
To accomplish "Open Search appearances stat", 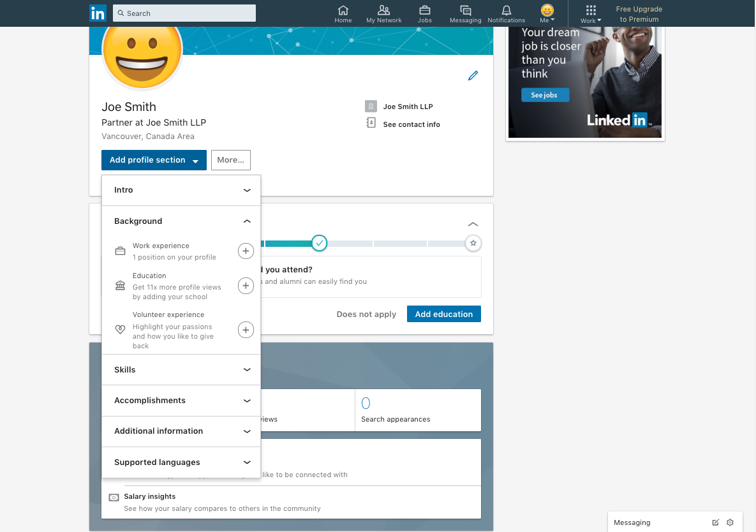I will coord(418,410).
